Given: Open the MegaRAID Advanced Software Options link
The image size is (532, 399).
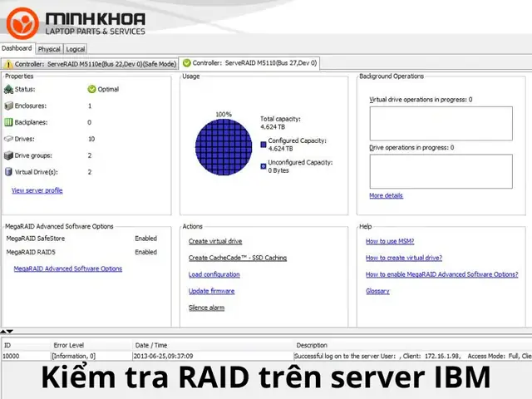Looking at the screenshot, I should click(68, 268).
